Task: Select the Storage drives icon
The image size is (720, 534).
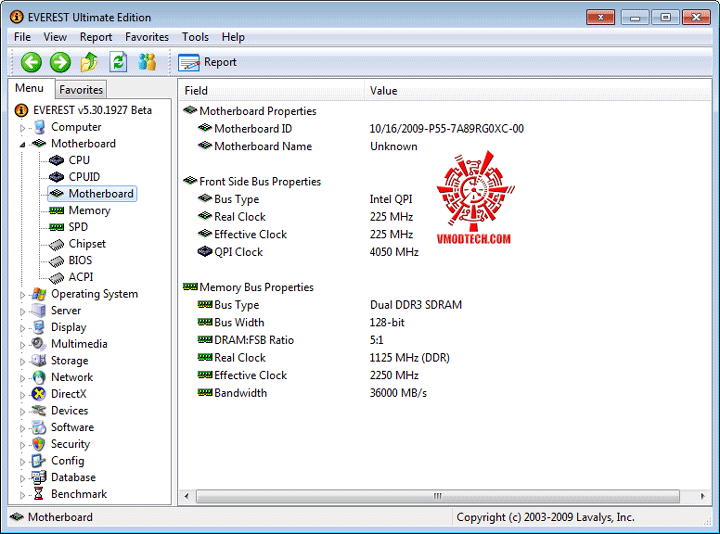Action: point(39,360)
